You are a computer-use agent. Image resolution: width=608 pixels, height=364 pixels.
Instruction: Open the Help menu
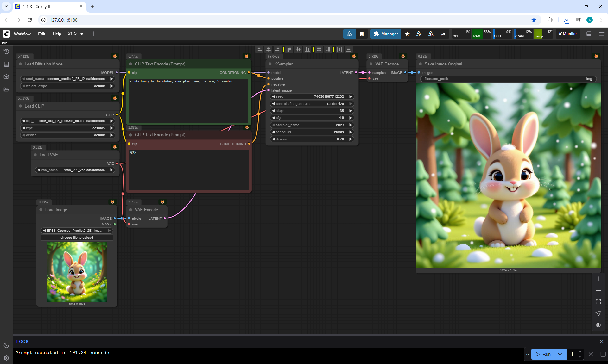pos(57,34)
